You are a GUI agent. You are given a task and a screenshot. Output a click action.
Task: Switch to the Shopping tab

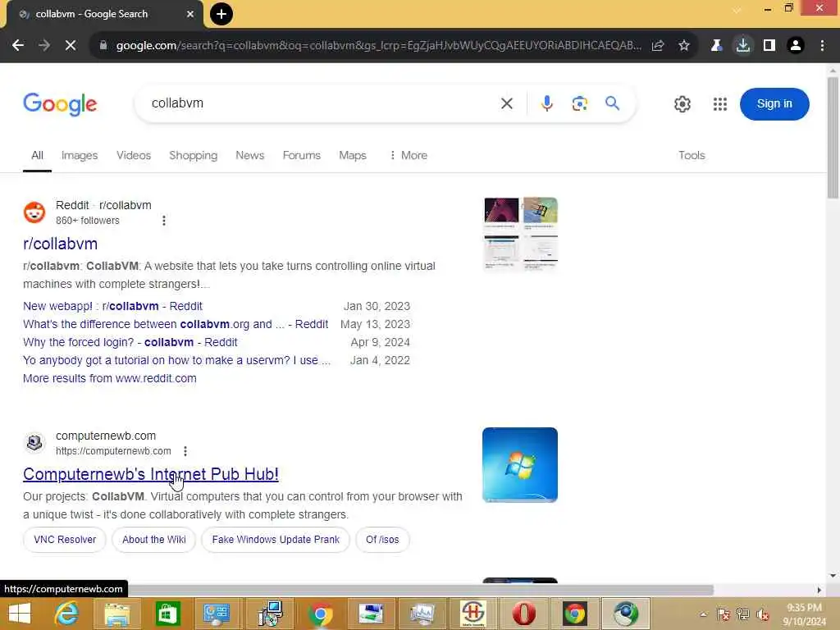point(194,155)
